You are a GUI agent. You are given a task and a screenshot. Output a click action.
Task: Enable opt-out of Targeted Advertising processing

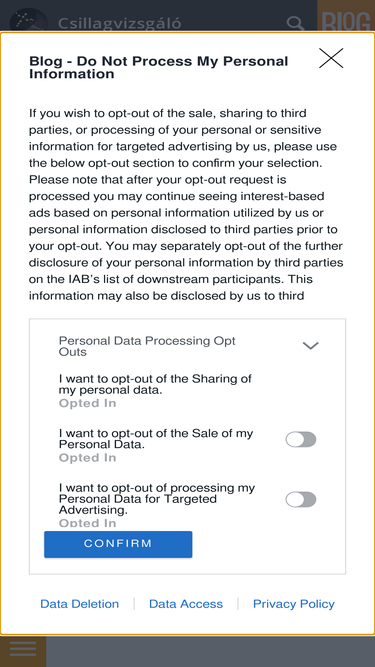click(301, 499)
